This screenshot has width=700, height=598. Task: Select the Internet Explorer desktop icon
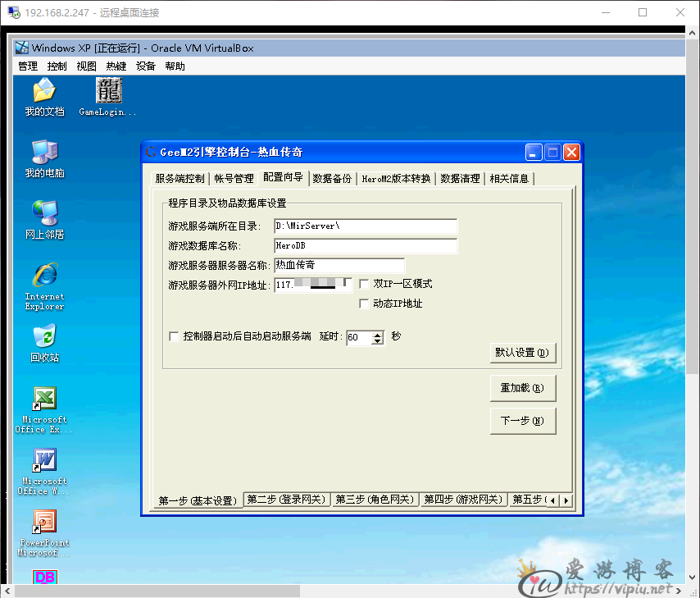click(44, 287)
